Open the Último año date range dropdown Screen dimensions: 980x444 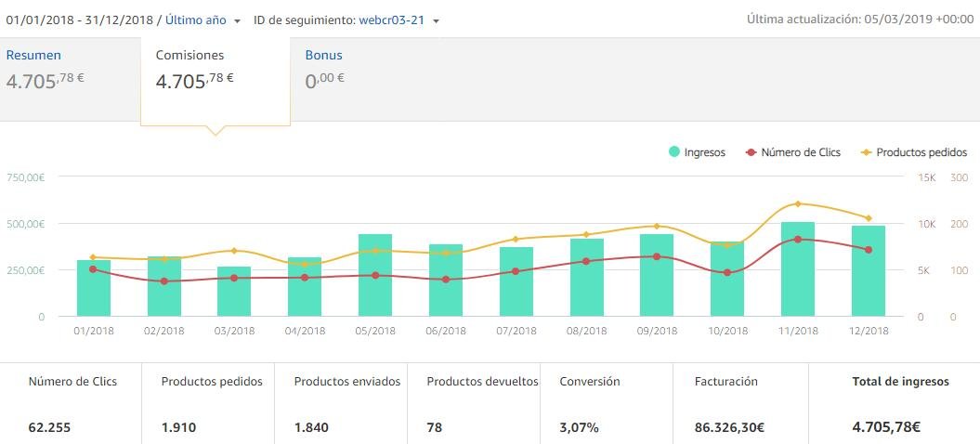[x=203, y=20]
